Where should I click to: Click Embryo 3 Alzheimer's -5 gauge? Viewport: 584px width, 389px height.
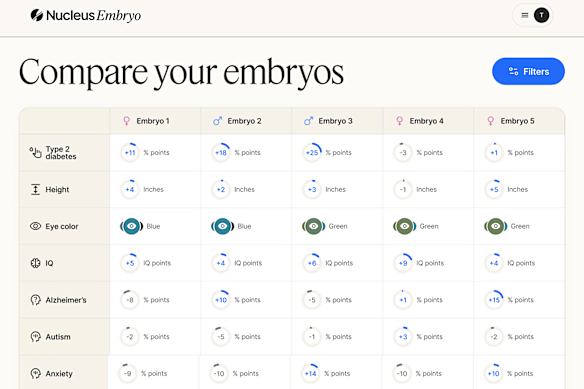[x=312, y=300]
